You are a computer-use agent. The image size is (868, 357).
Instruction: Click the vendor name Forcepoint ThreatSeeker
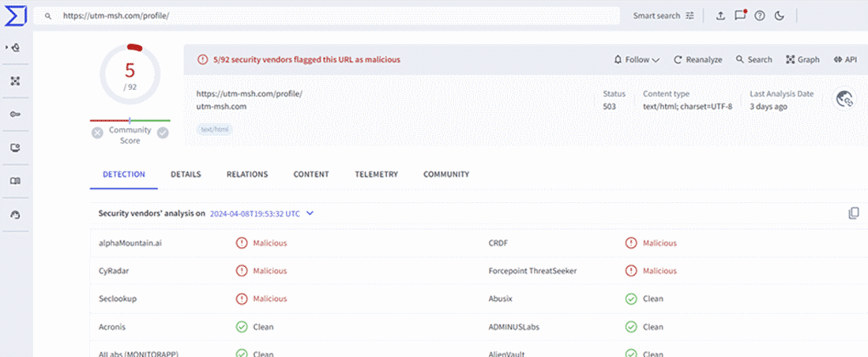click(x=532, y=271)
